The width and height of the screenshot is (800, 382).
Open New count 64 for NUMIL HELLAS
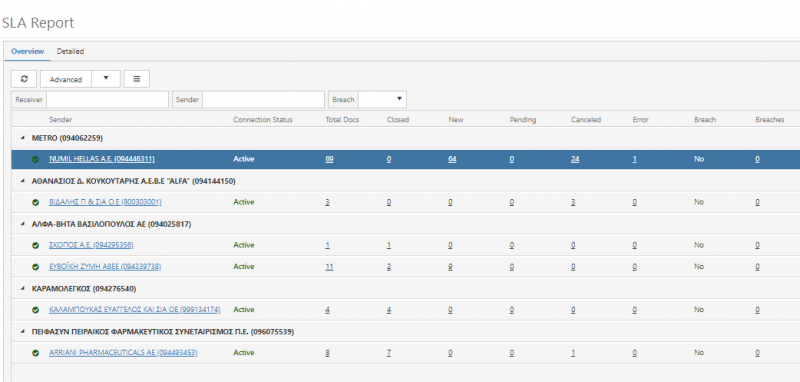[453, 159]
